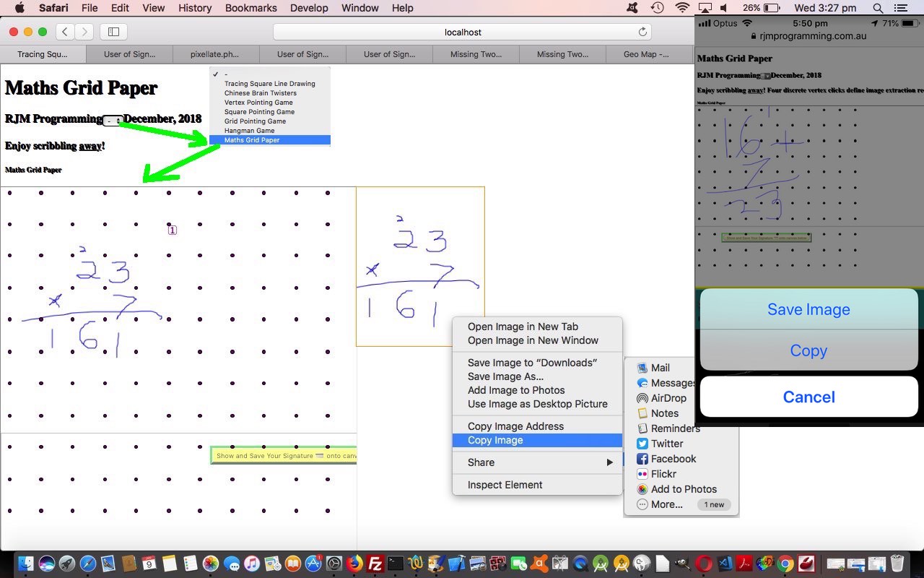Choose Open Image in New Tab
Screen dimensions: 924x578
point(537,327)
